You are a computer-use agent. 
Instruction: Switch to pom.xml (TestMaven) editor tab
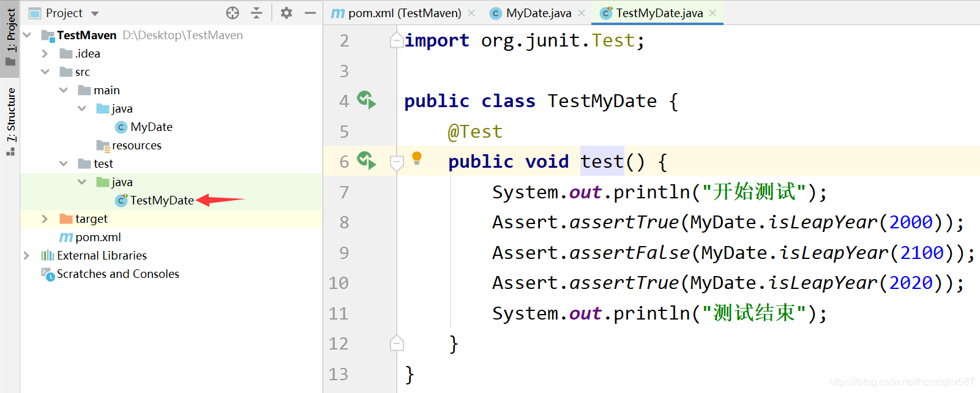click(405, 13)
